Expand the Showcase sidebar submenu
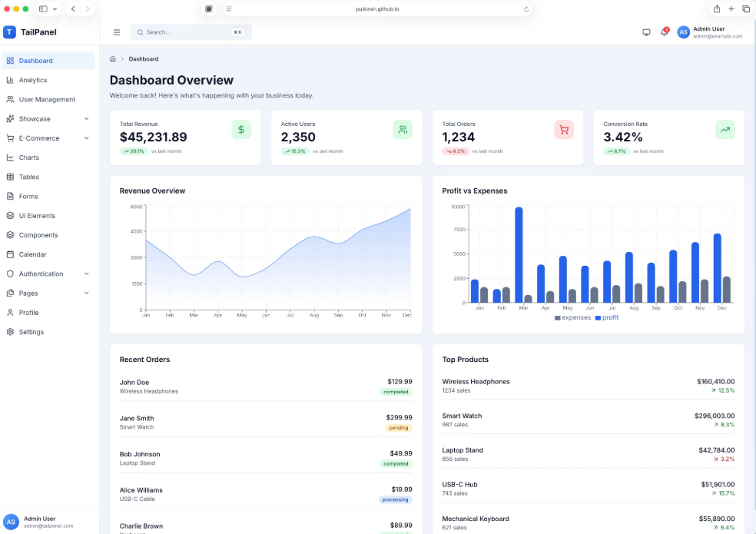Screen dimensions: 756x534 coord(86,119)
